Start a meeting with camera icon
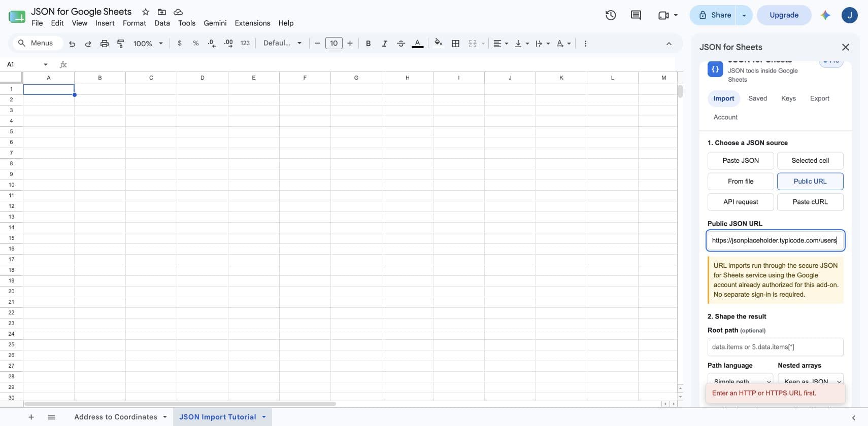Image resolution: width=868 pixels, height=426 pixels. click(x=663, y=15)
